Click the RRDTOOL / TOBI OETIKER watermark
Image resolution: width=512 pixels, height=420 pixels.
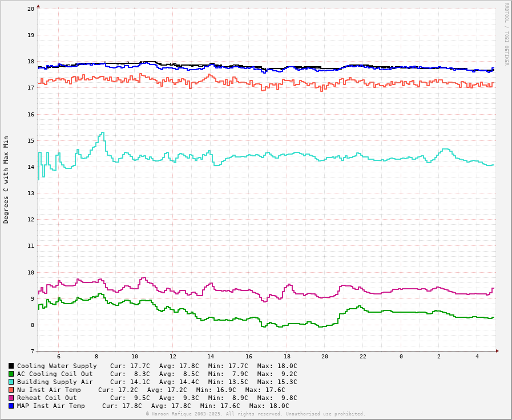click(x=506, y=34)
